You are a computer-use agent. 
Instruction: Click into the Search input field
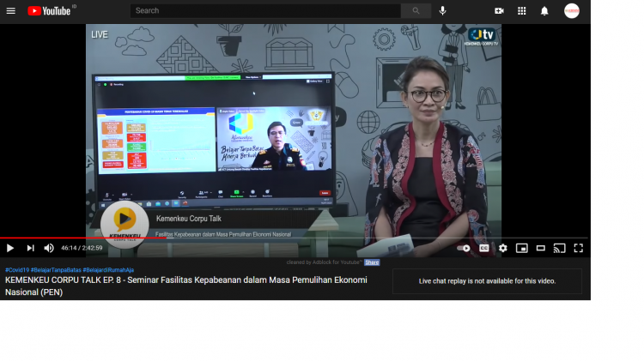click(x=265, y=10)
